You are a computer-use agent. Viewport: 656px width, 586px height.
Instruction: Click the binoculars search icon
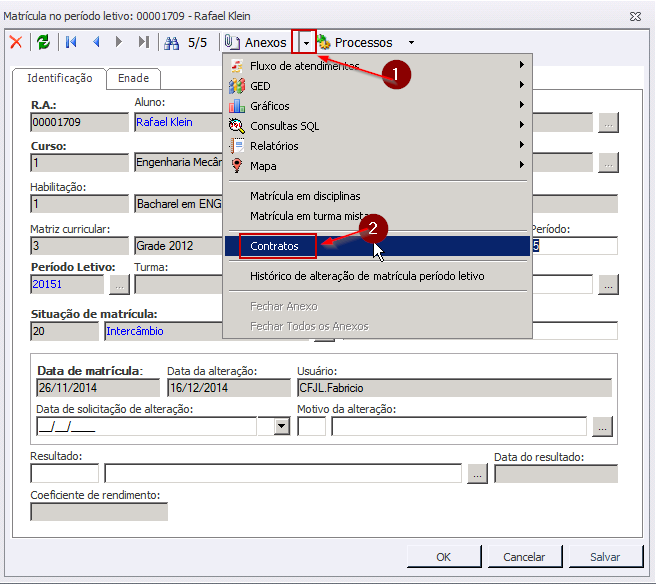point(171,42)
